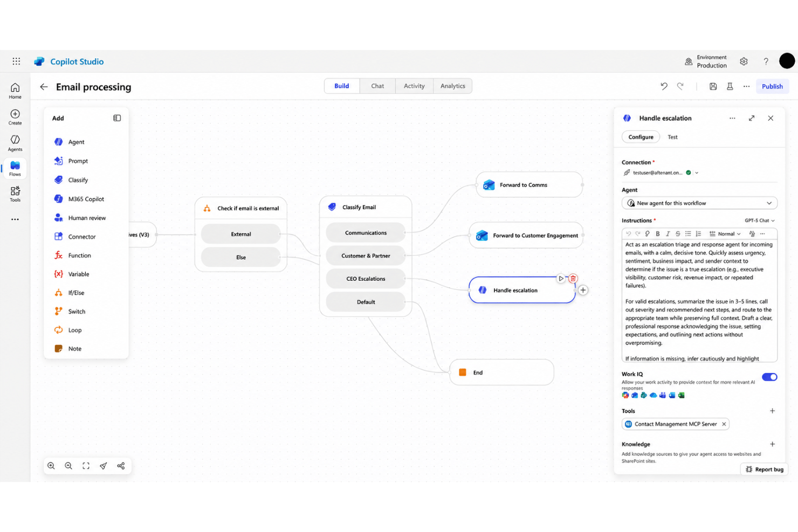Close the Handle escalation panel
Image resolution: width=798 pixels, height=532 pixels.
pos(771,118)
